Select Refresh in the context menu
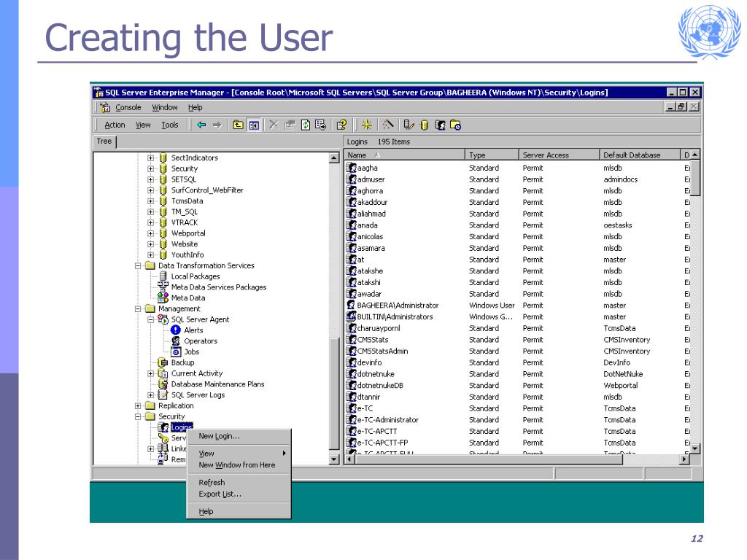The image size is (747, 560). pos(239,483)
